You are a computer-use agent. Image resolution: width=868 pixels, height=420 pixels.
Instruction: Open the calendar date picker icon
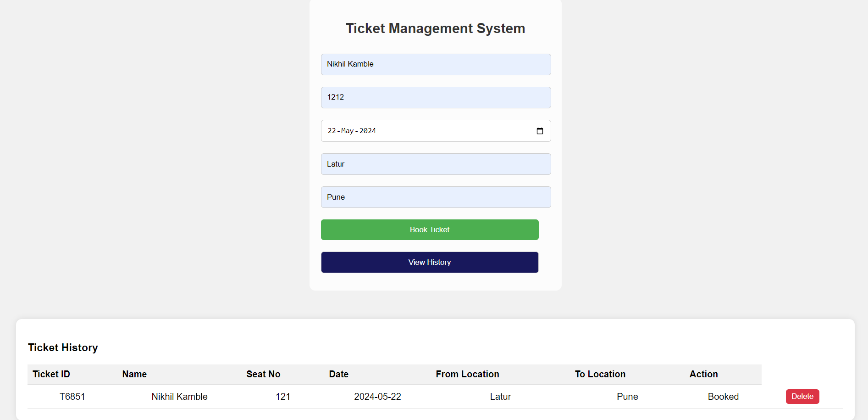[540, 131]
